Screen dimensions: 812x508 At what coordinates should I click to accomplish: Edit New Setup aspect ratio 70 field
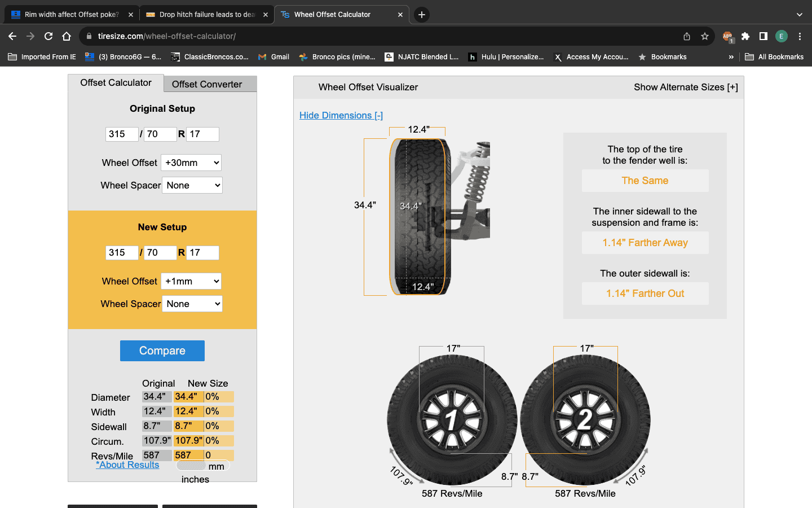coord(160,252)
